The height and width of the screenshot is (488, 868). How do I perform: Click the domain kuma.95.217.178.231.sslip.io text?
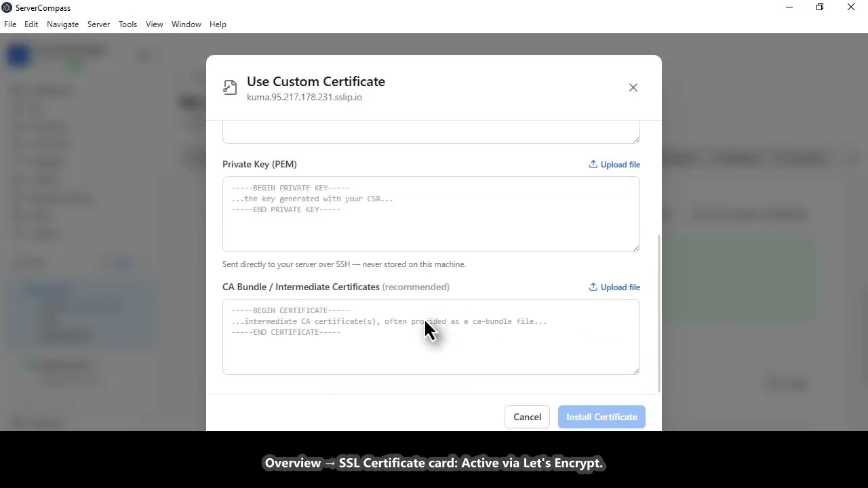(x=304, y=97)
